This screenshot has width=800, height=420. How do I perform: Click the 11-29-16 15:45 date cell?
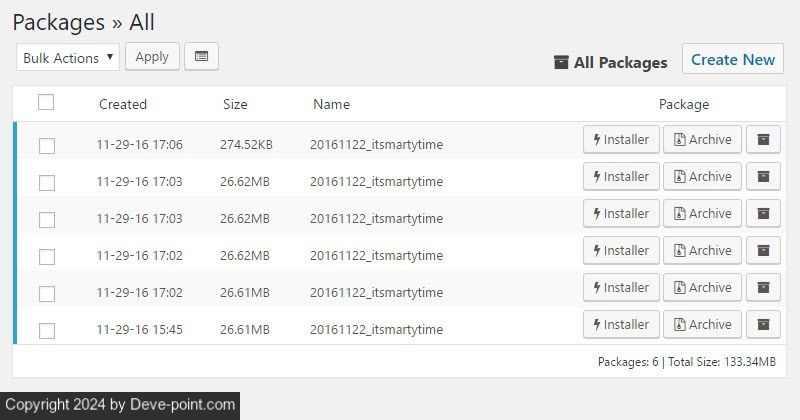(x=140, y=329)
